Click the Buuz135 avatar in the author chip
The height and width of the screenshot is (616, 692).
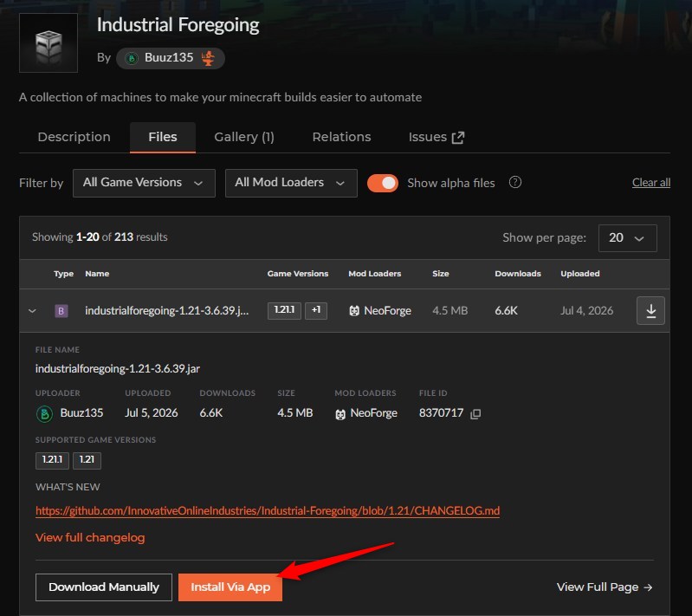[132, 58]
